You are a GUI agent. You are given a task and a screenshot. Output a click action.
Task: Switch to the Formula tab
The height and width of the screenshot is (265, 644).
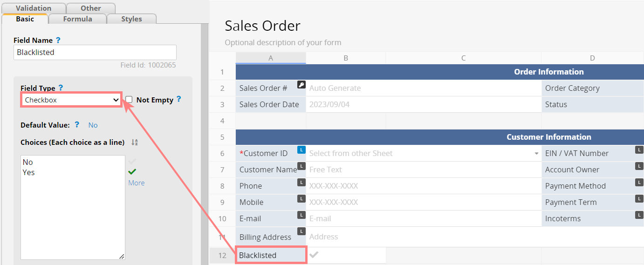click(x=78, y=19)
